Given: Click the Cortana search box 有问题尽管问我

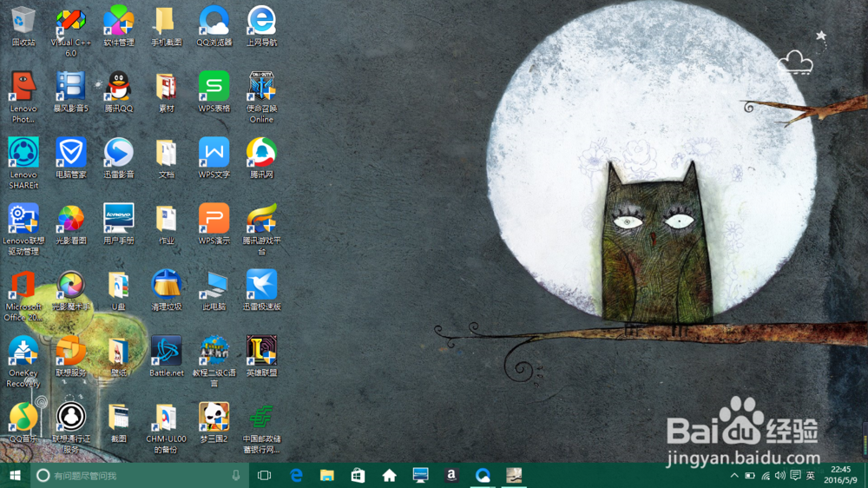Looking at the screenshot, I should point(139,475).
